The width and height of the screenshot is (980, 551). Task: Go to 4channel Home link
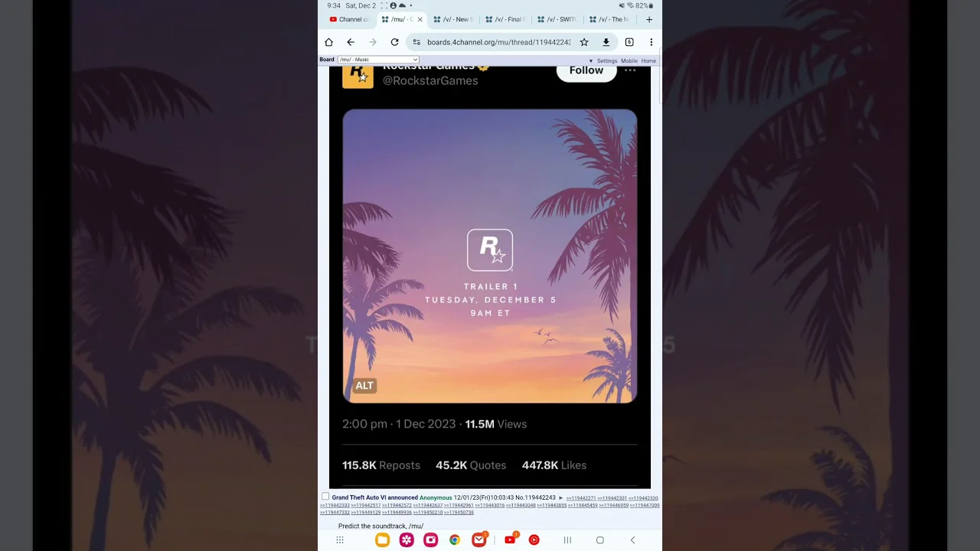click(x=648, y=61)
